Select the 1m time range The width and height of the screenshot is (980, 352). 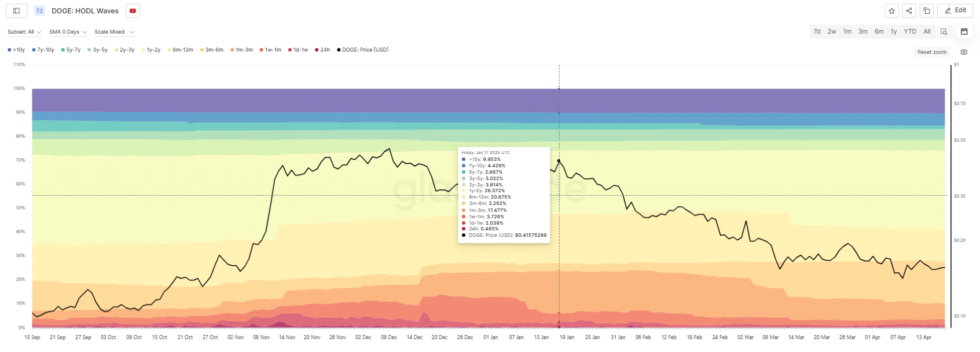pyautogui.click(x=847, y=32)
